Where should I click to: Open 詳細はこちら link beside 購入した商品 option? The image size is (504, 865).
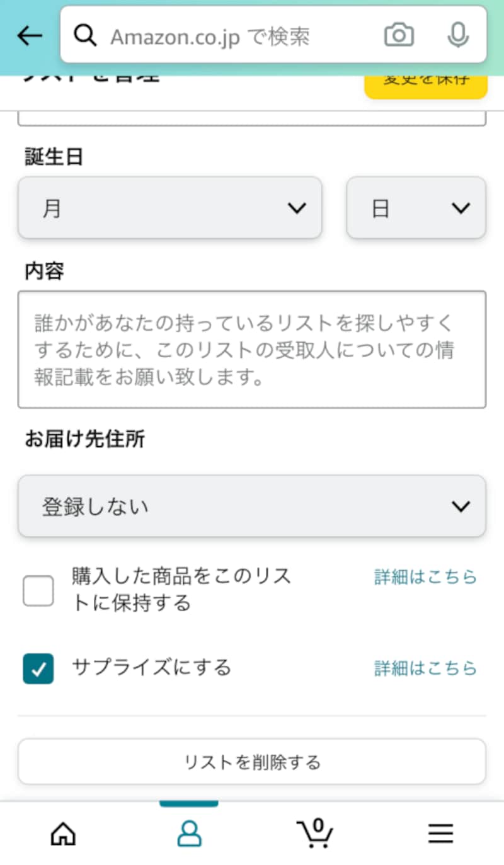(426, 576)
